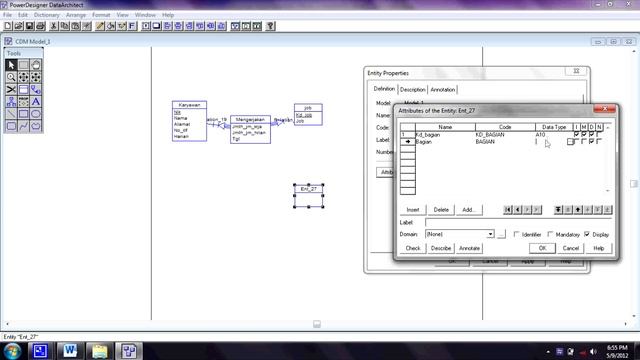Select the scissors Delete tool in Tools palette
Image resolution: width=640 pixels, height=360 pixels.
(x=11, y=89)
